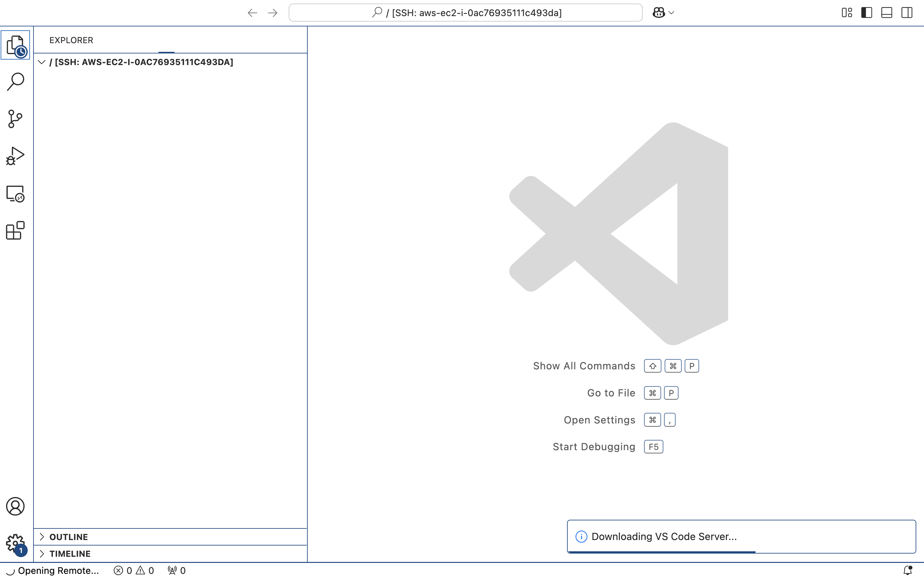
Task: Click Go to File label
Action: pos(611,393)
